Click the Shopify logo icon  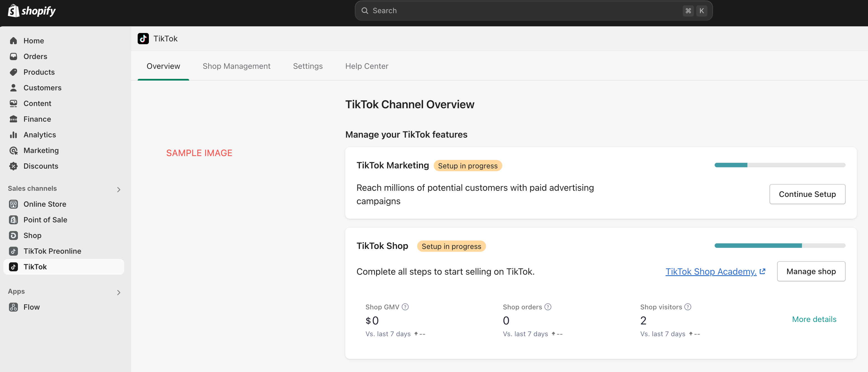(13, 11)
